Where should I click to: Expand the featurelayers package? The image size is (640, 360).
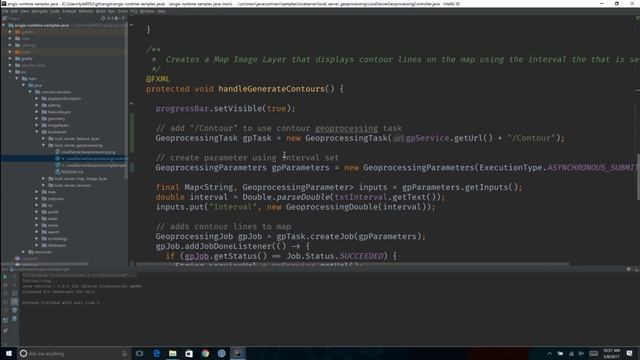click(x=37, y=112)
